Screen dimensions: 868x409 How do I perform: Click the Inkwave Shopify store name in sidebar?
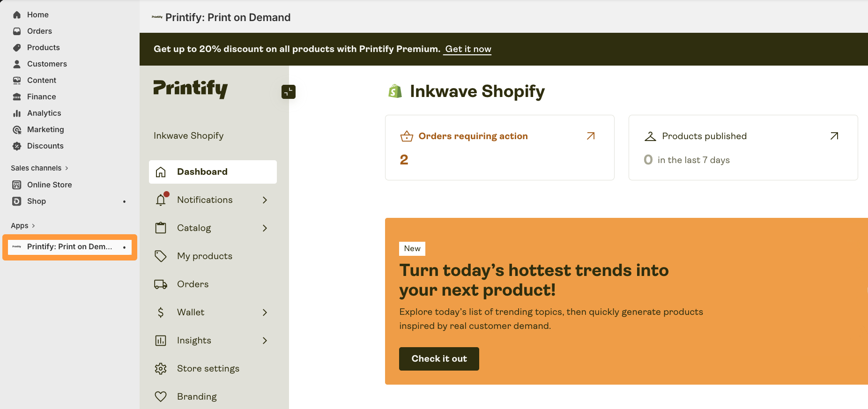(x=189, y=136)
